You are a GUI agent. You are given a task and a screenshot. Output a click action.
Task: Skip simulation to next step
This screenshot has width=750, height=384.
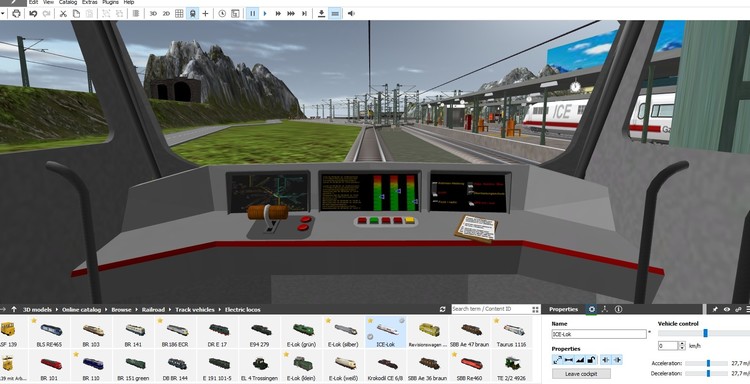click(x=304, y=13)
